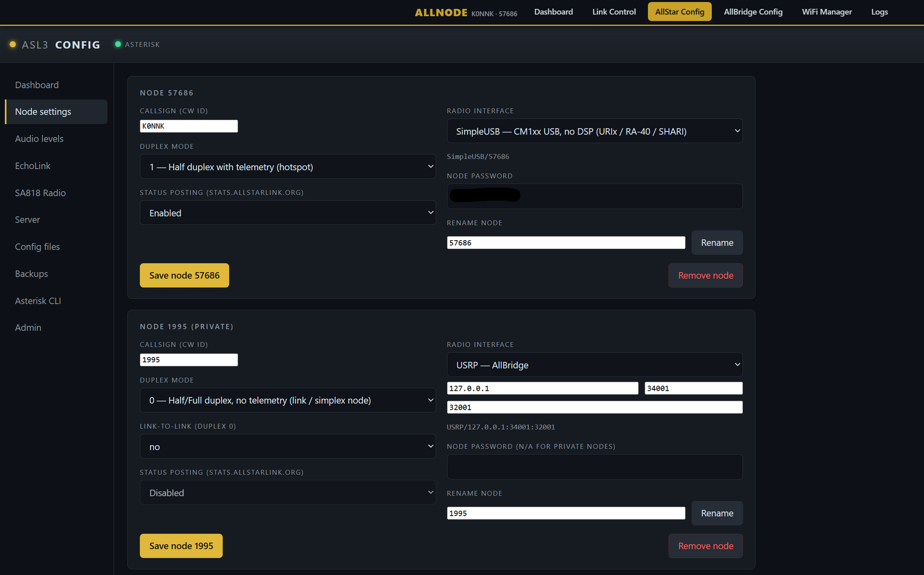Screen dimensions: 924x575
Task: Open WiFi Manager in top navigation
Action: click(x=827, y=12)
